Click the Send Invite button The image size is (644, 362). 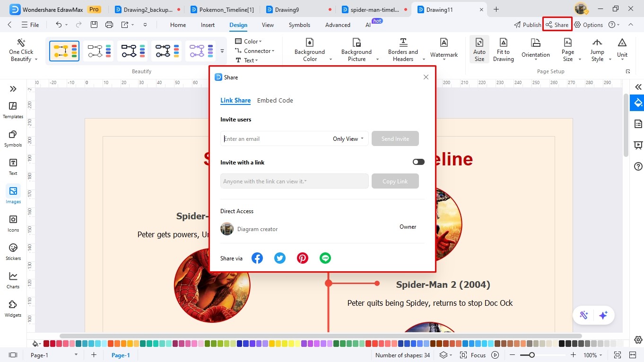coord(395,138)
